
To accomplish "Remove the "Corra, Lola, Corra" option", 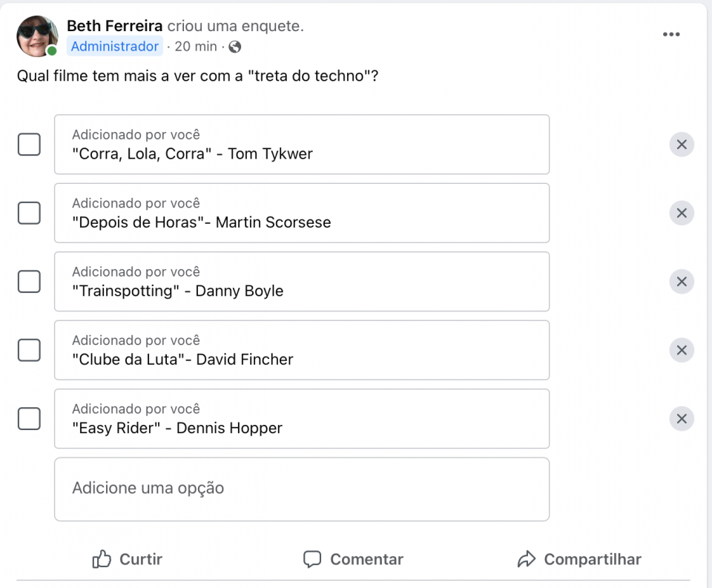I will [x=681, y=145].
